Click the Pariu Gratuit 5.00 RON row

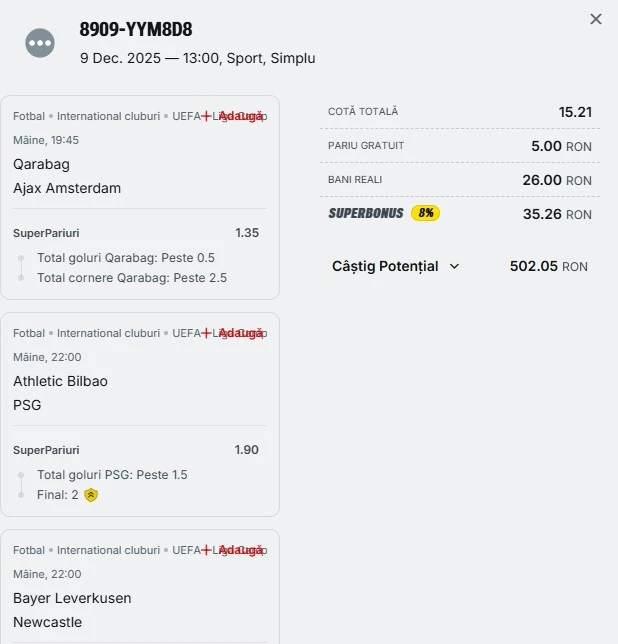tap(460, 146)
